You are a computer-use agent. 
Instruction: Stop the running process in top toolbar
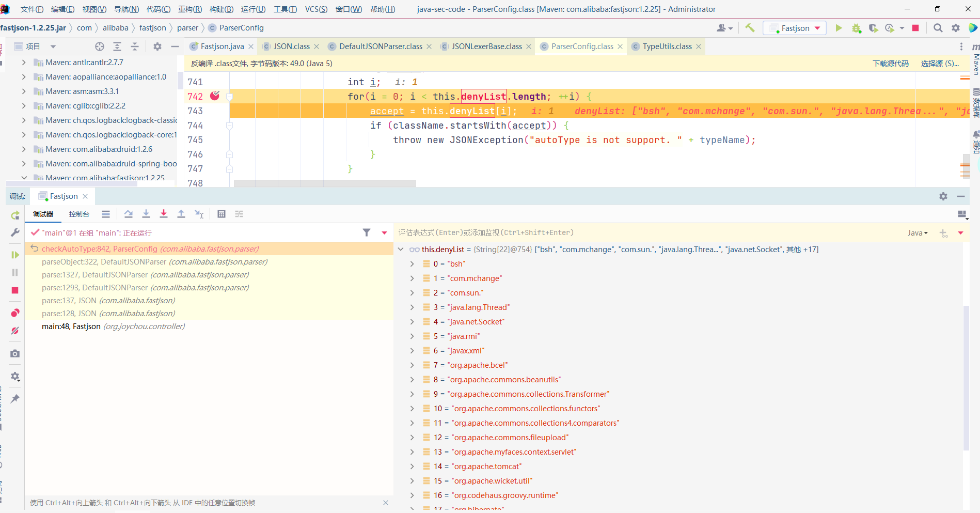[x=915, y=28]
